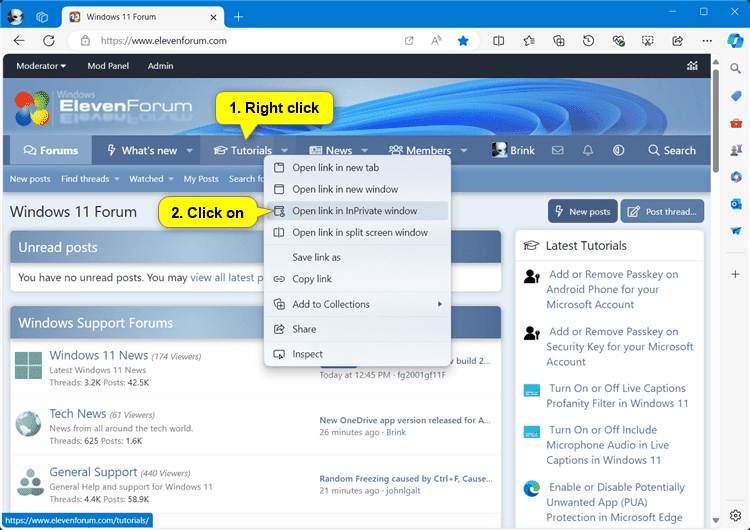Open Favorites list icon in toolbar
The width and height of the screenshot is (750, 530).
(x=529, y=41)
